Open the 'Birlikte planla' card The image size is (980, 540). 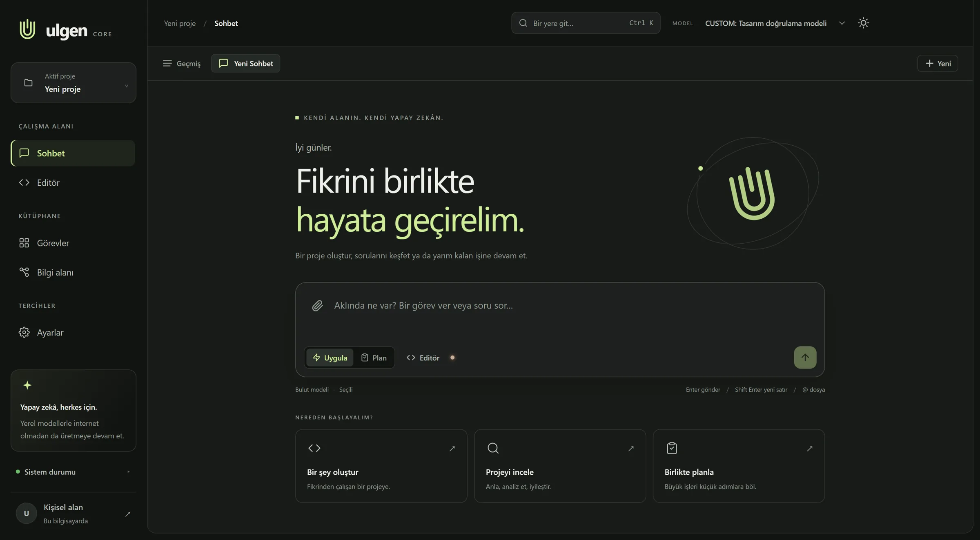pyautogui.click(x=739, y=466)
